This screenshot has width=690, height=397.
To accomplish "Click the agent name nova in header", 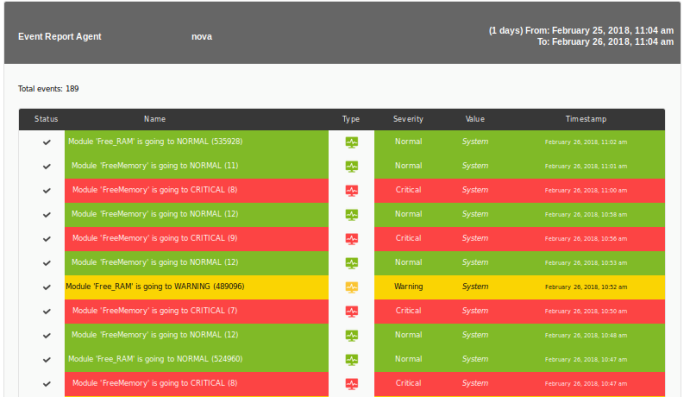I will pos(202,37).
